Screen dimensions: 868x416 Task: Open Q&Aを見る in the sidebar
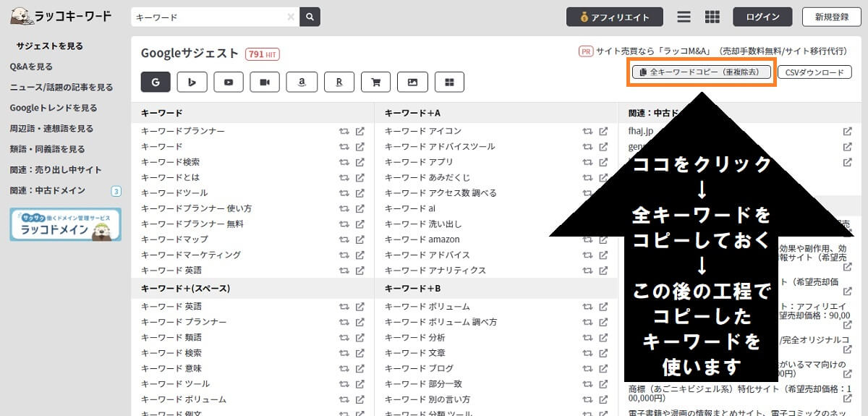point(31,67)
